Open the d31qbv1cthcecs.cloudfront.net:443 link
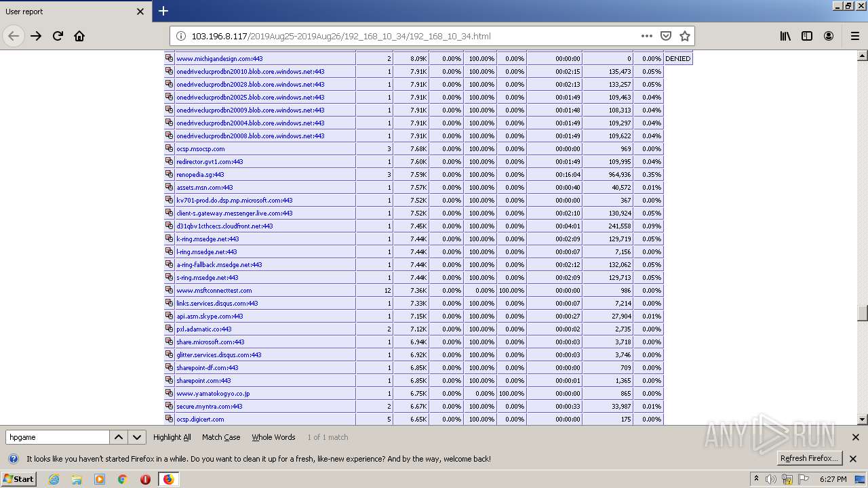 click(x=224, y=226)
